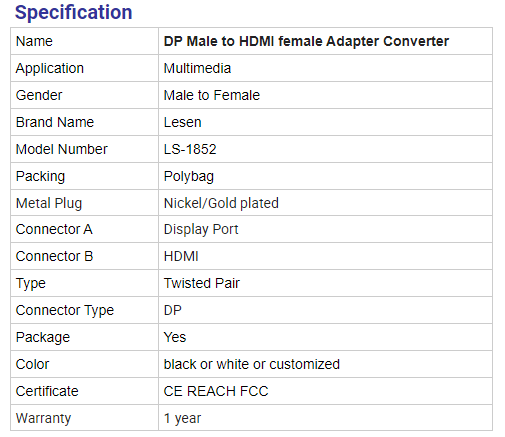The image size is (505, 437).
Task: Click the Model Number row label
Action: 61,149
